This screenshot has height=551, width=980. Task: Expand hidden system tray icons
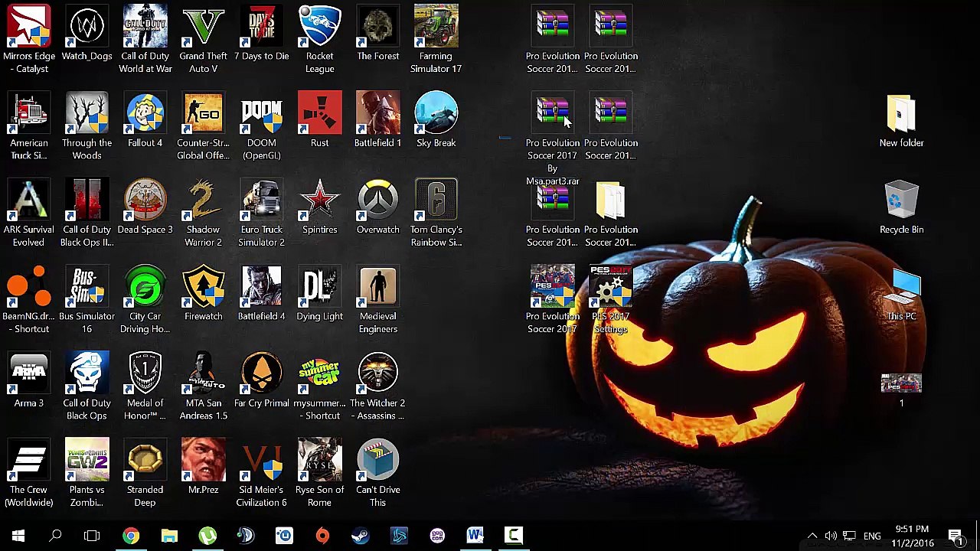(812, 536)
